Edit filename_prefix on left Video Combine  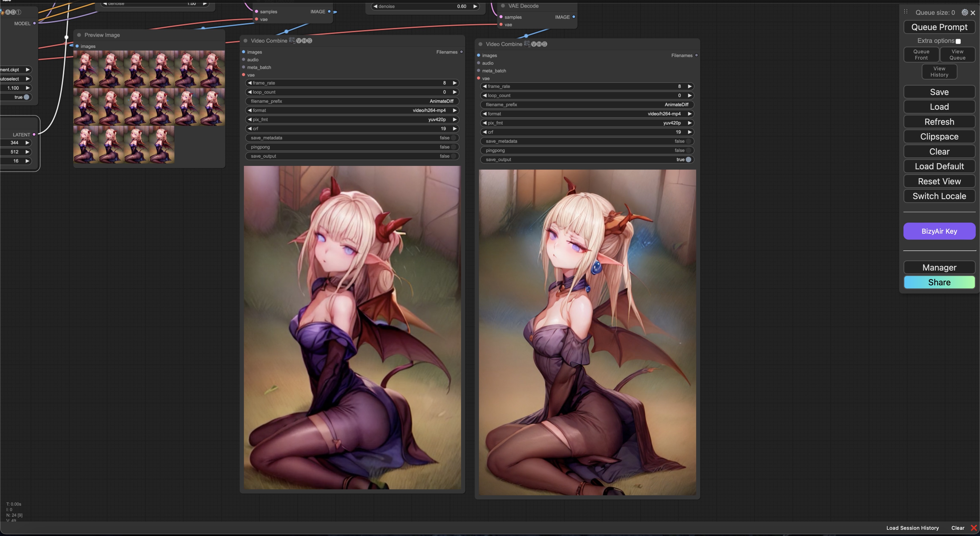click(x=352, y=101)
